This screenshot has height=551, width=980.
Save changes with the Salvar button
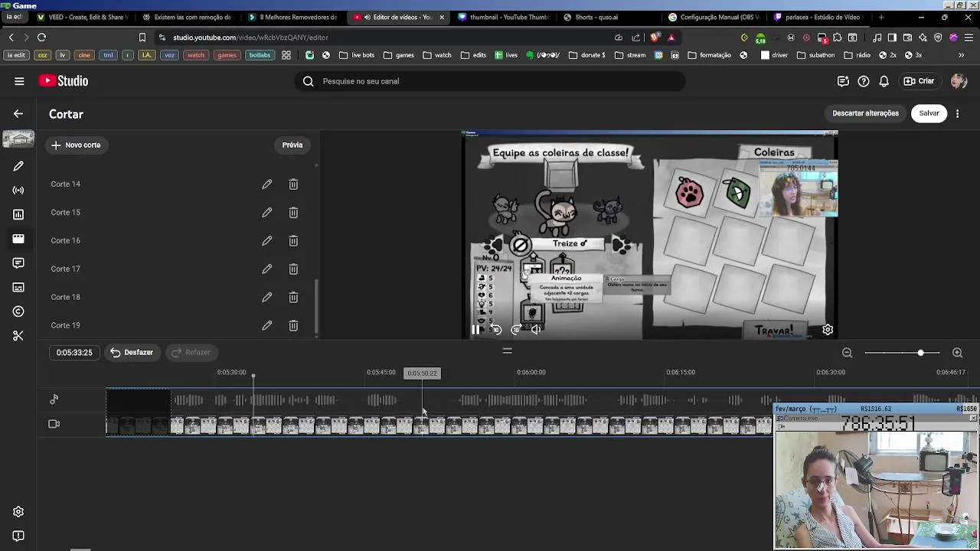tap(929, 113)
